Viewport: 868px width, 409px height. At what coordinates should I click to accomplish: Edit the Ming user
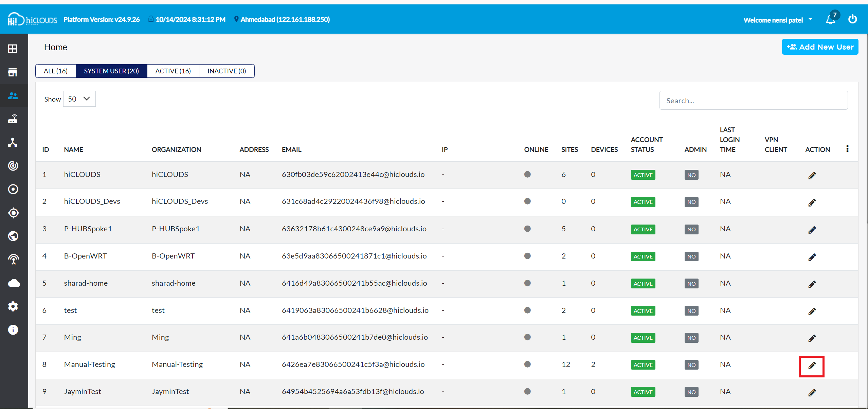coord(812,338)
